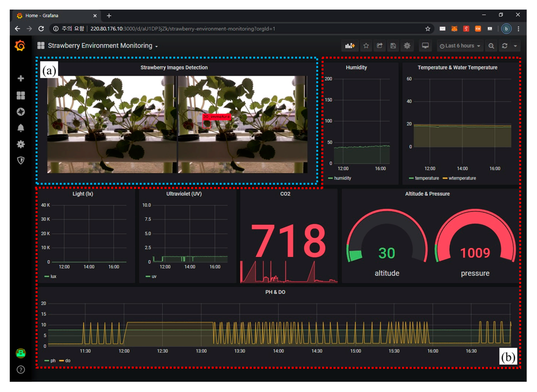Click the browser address bar URL
The image size is (537, 392).
pyautogui.click(x=182, y=29)
